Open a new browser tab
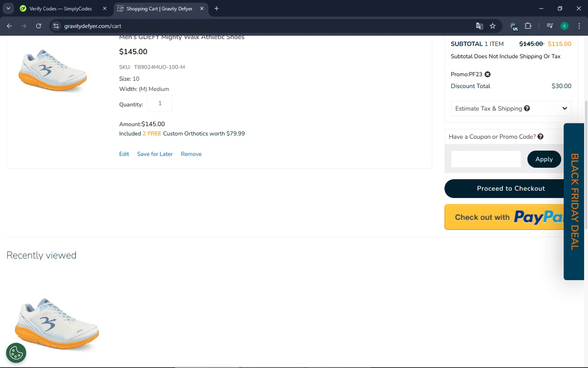The image size is (588, 368). click(216, 8)
